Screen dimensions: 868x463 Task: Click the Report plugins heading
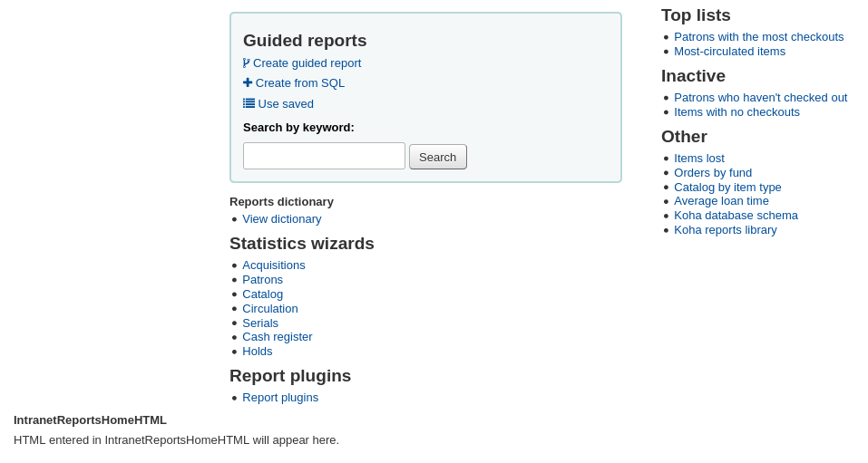tap(290, 376)
